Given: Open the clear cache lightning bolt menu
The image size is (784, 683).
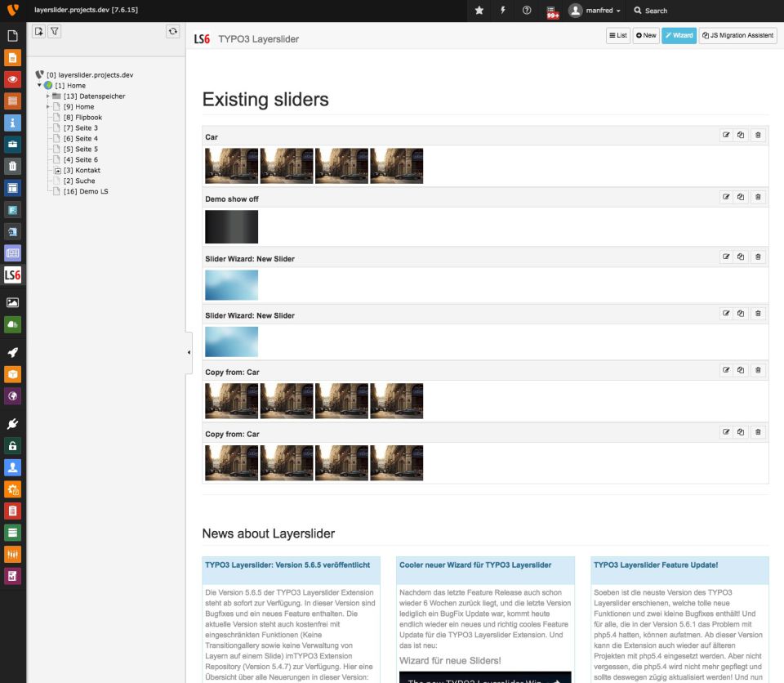Looking at the screenshot, I should (x=503, y=11).
